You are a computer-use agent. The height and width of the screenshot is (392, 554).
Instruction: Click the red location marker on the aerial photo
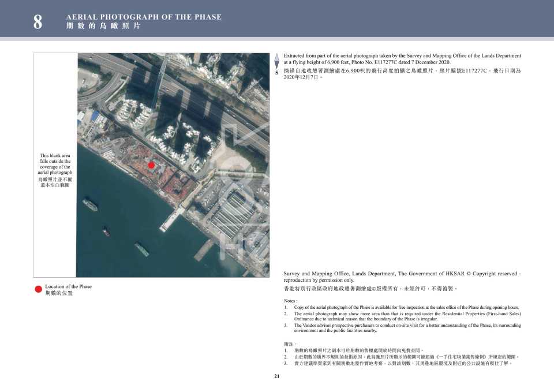[x=151, y=165]
